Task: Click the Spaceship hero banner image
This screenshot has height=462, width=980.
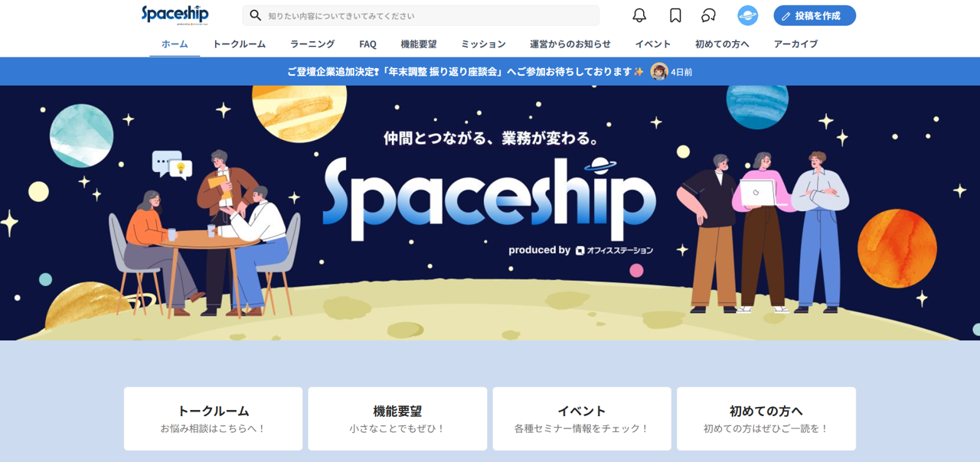Action: point(490,213)
